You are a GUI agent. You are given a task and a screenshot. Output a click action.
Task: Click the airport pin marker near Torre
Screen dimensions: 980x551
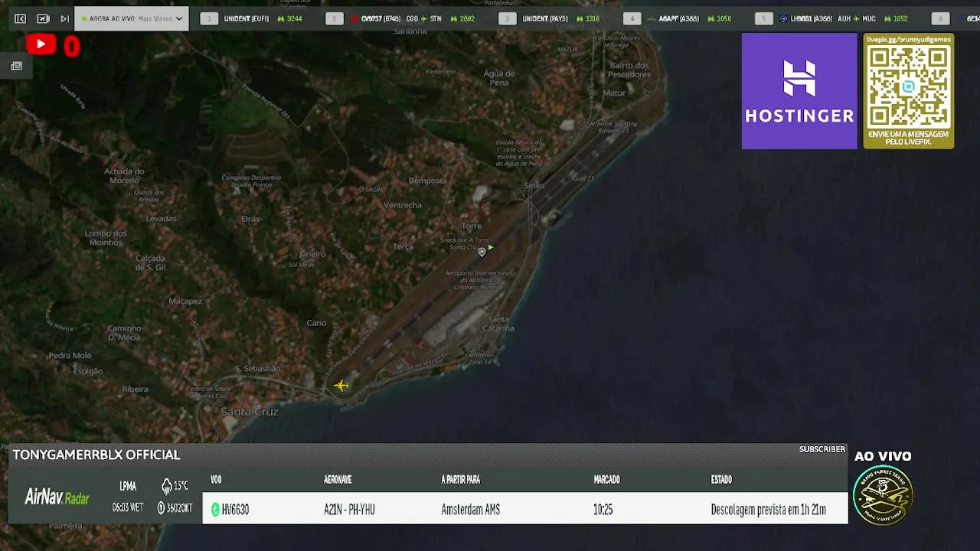(x=482, y=252)
